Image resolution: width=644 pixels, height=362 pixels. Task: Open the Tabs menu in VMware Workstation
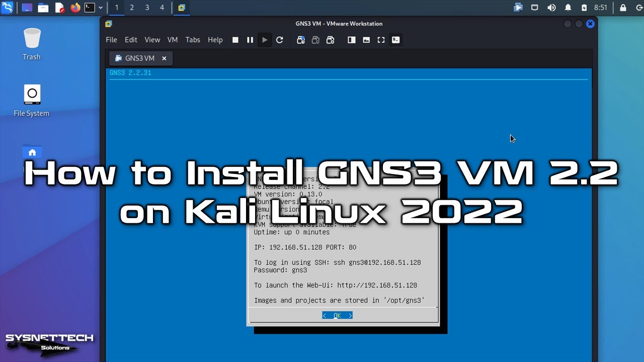click(193, 40)
